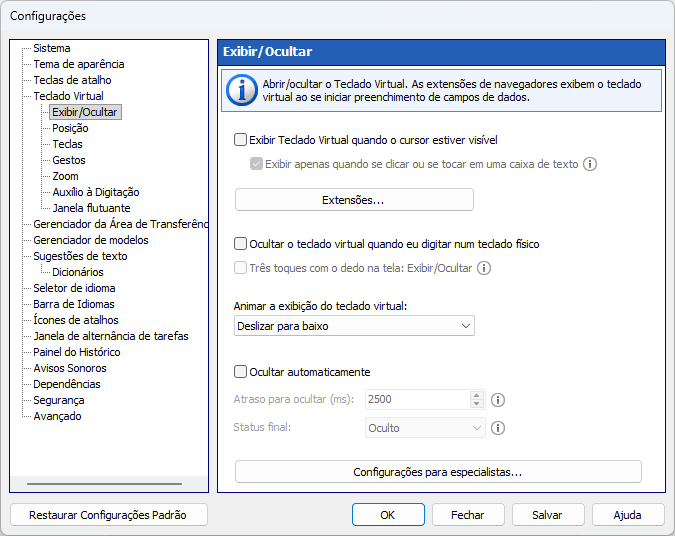This screenshot has height=536, width=675.
Task: Enable Exibir Teclado Virtual quando cursor visível
Action: coord(240,140)
